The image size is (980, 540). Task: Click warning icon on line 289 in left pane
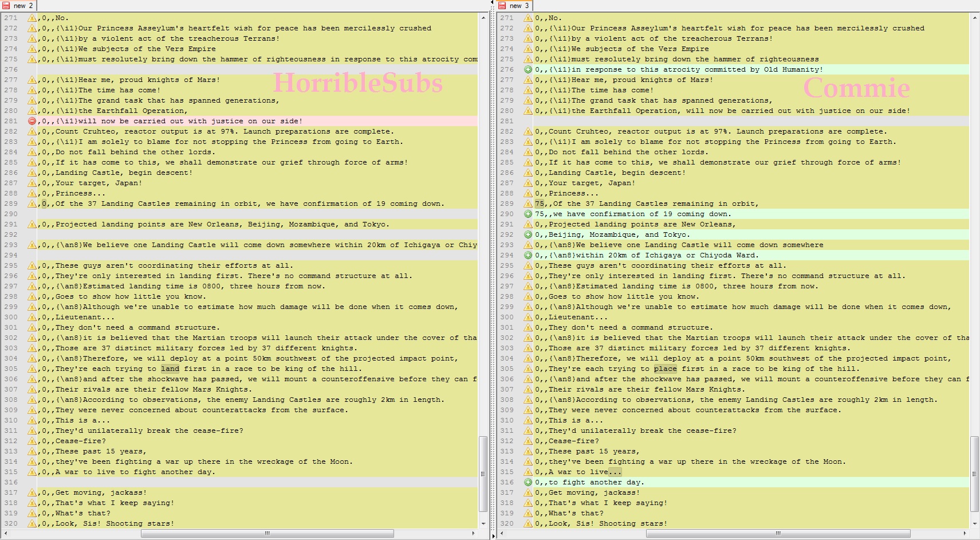coord(32,204)
